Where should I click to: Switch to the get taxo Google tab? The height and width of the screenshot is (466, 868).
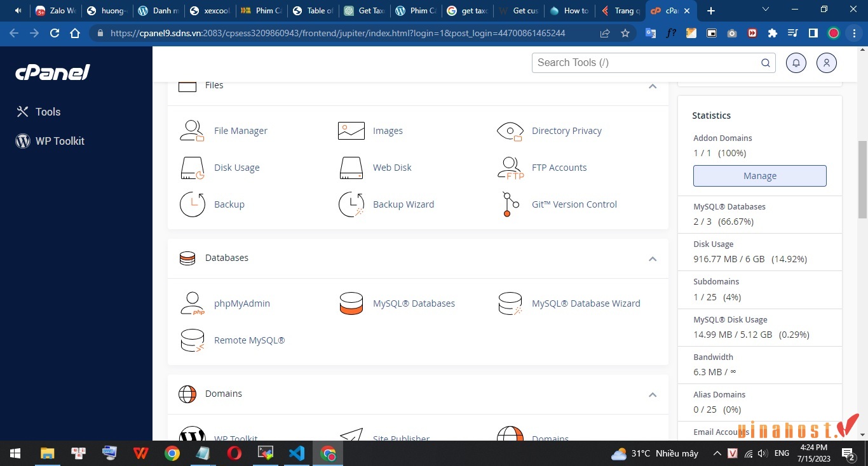(467, 11)
